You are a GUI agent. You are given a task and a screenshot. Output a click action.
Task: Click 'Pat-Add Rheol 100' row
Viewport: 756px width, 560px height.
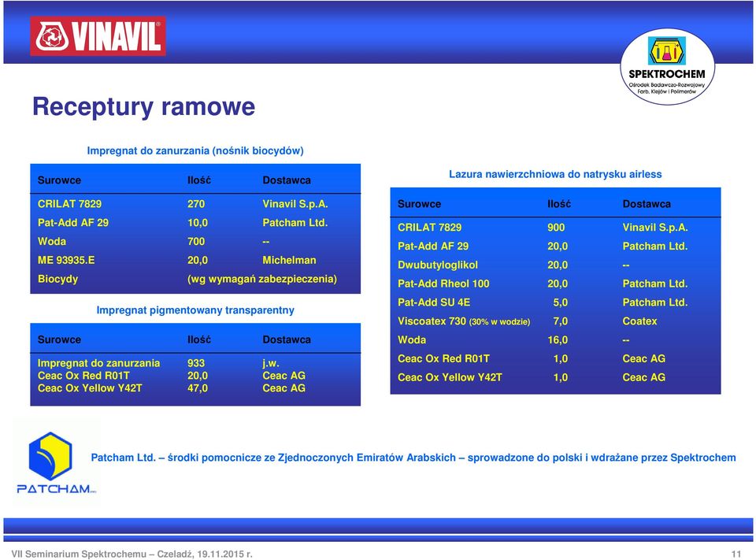[x=443, y=284]
